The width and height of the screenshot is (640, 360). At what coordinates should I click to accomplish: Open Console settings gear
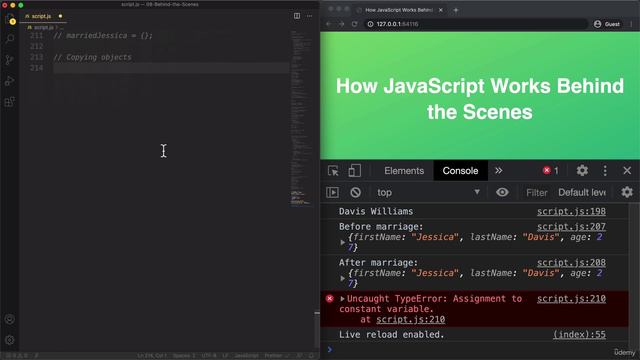click(x=627, y=192)
